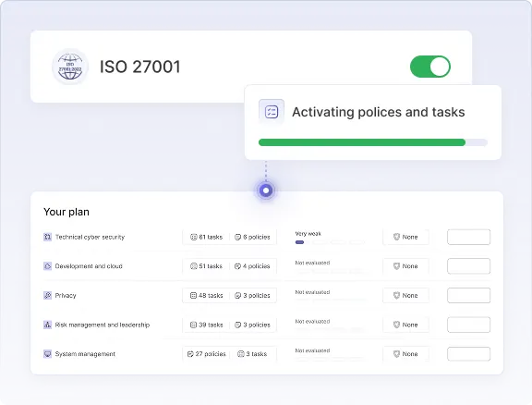Click the 61 tasks badge

pos(206,237)
